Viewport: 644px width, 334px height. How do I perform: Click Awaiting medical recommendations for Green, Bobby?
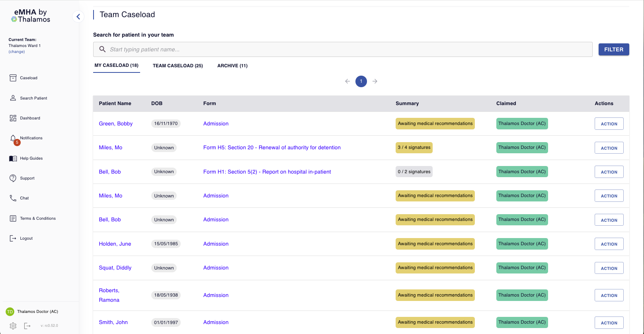coord(435,124)
